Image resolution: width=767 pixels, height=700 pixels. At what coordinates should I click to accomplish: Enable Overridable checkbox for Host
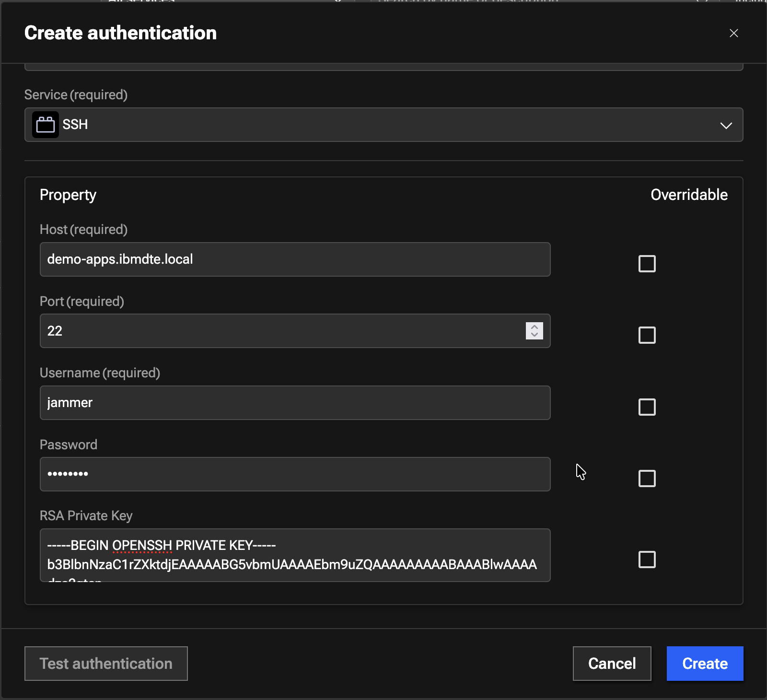pos(647,263)
